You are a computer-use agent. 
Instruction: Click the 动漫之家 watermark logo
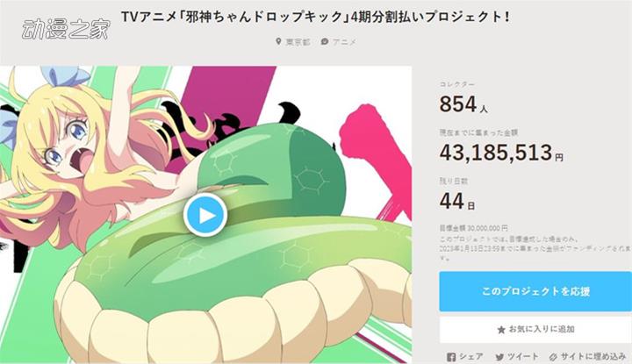tap(67, 30)
